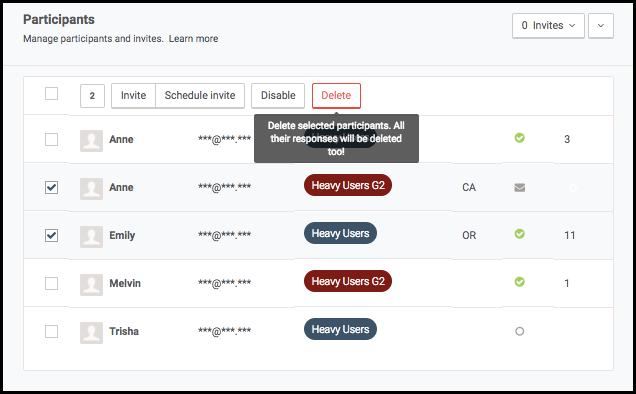Click Melvin's avatar placeholder

click(91, 284)
